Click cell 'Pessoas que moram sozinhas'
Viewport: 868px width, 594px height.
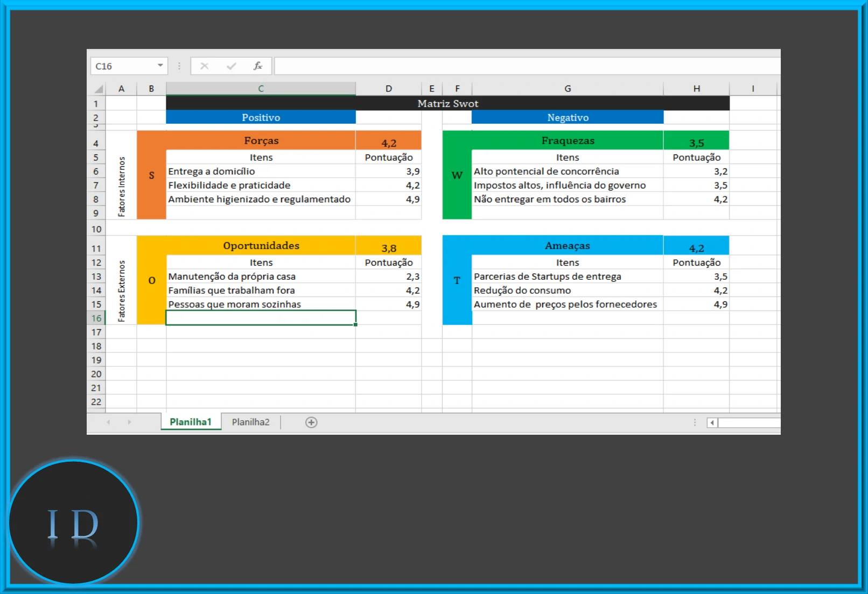(261, 305)
